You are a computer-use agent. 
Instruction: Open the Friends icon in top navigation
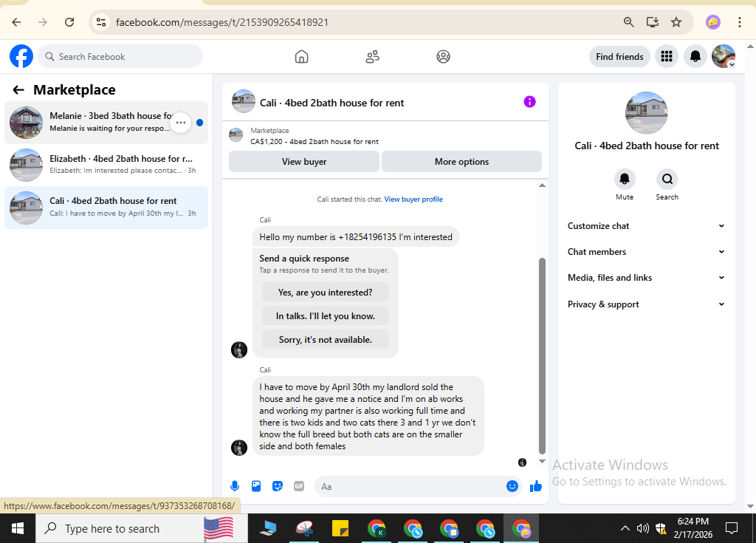(372, 56)
